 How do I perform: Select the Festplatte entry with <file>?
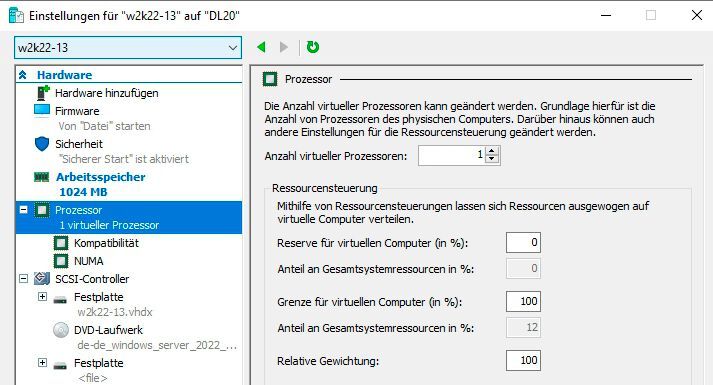(x=99, y=363)
